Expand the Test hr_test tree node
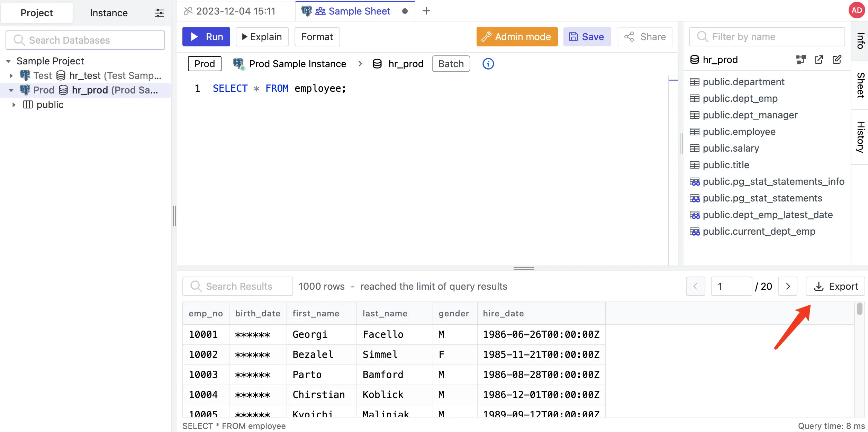 [11, 76]
